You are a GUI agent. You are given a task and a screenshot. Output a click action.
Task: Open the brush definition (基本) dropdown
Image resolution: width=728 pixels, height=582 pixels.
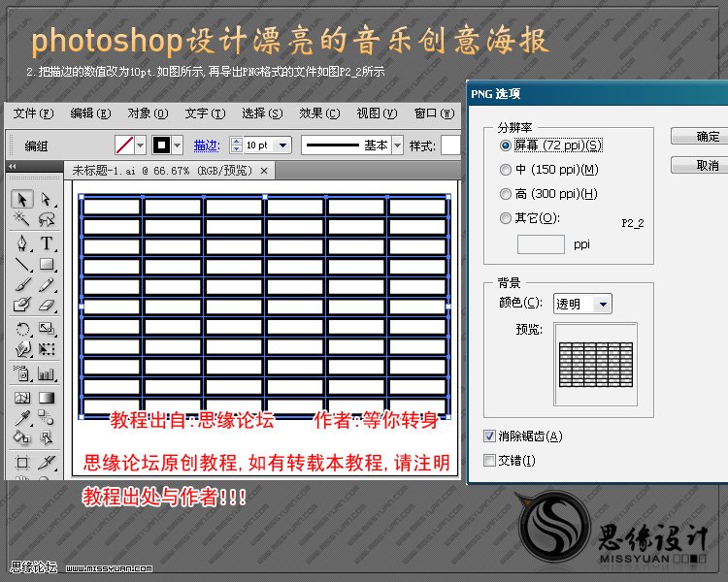point(397,145)
